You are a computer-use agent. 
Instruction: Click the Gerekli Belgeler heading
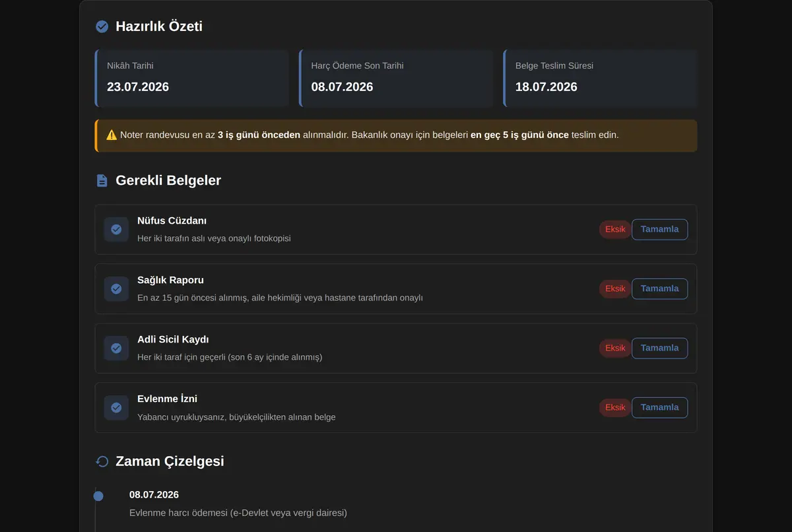pos(168,180)
